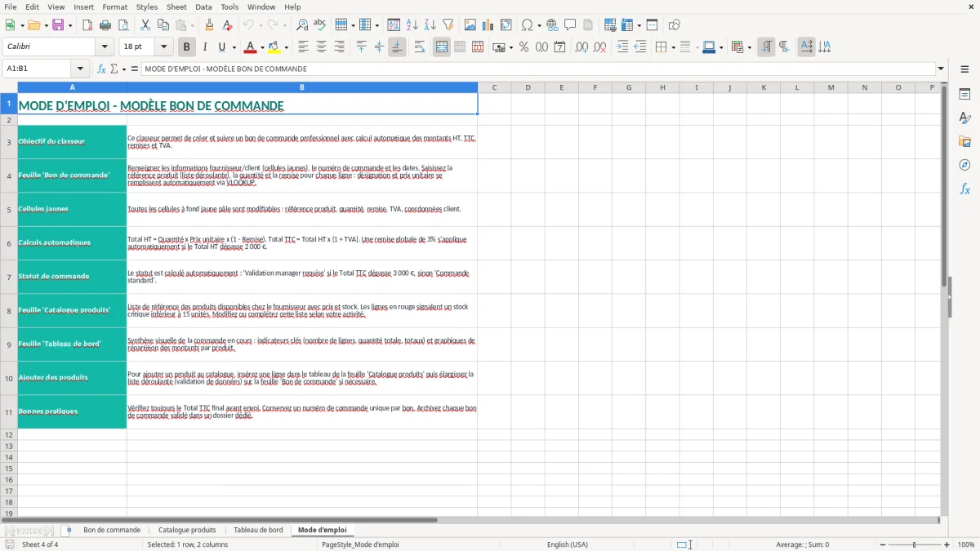Toggle the AutoFilter funnel icon
The width and height of the screenshot is (980, 551).
point(448,25)
